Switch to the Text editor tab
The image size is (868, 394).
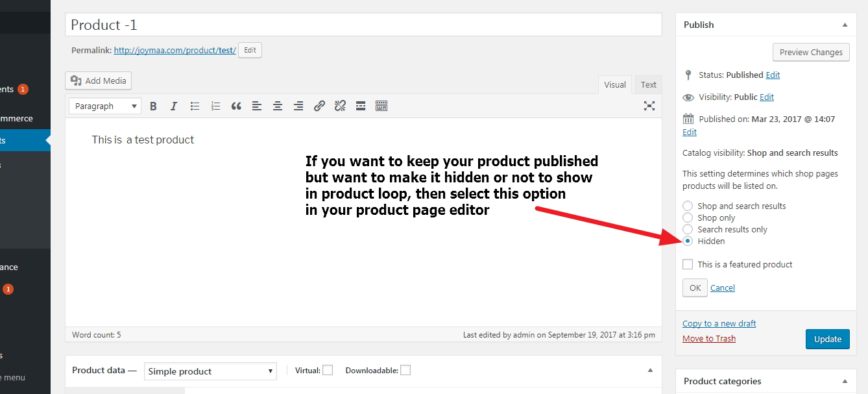coord(648,84)
